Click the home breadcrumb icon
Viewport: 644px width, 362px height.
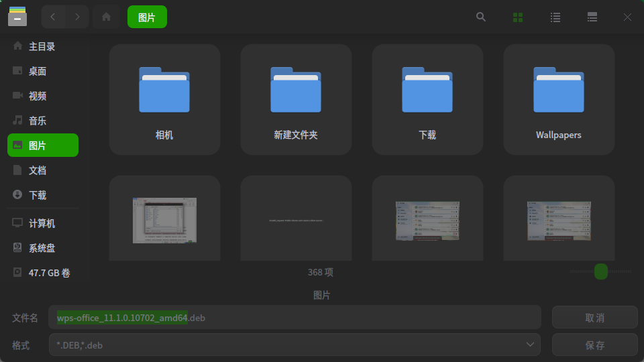107,17
